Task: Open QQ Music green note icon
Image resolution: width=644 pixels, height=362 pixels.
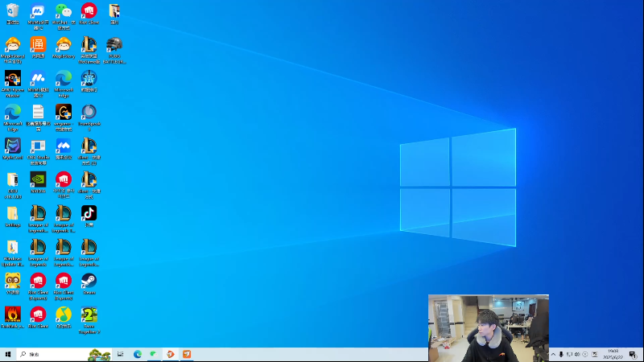Action: pos(64,318)
